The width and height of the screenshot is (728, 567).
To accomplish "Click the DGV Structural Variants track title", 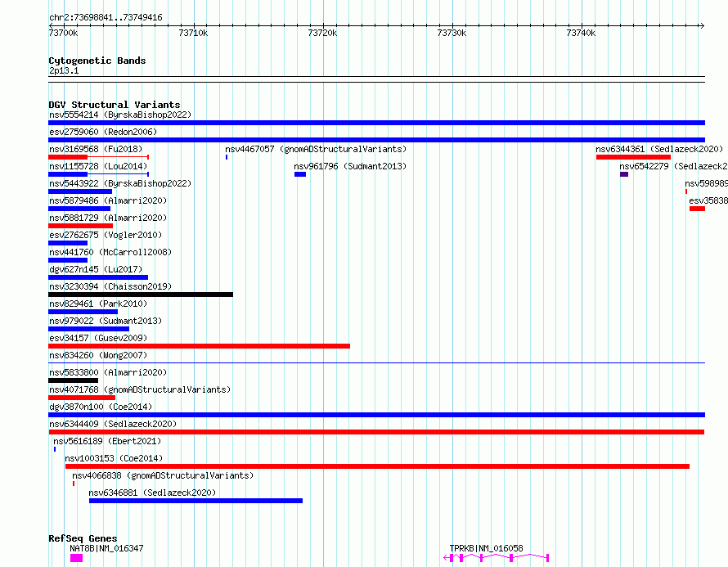I will (x=115, y=105).
